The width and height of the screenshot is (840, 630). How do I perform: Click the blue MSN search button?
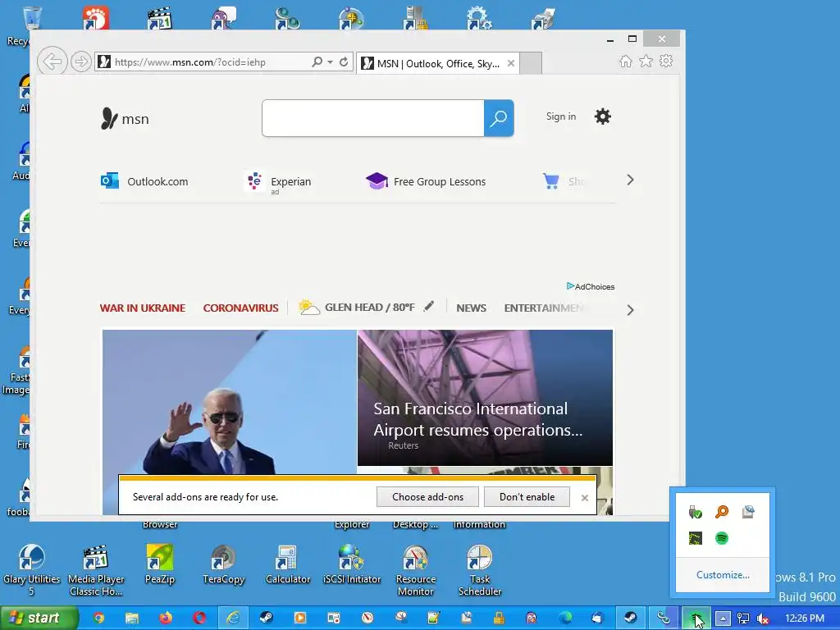(x=499, y=118)
